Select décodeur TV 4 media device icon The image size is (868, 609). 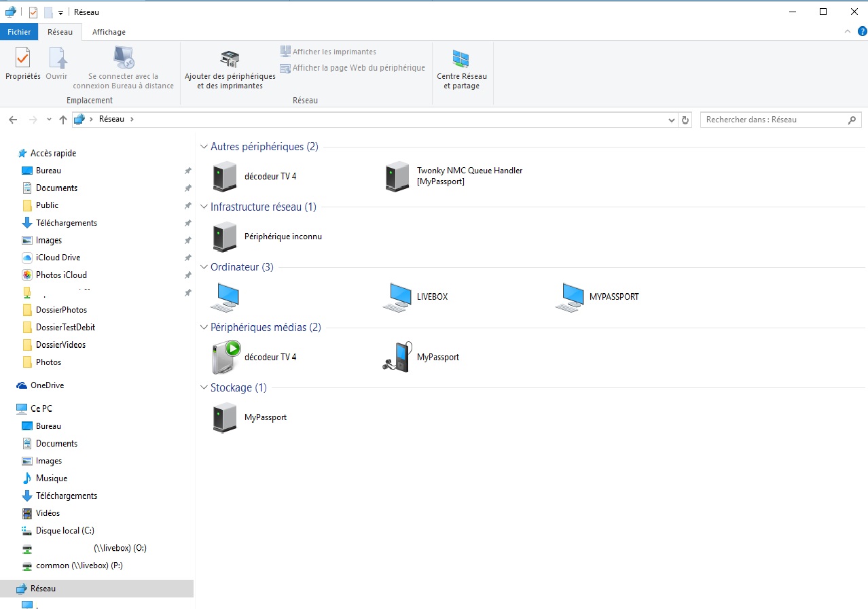coord(226,357)
